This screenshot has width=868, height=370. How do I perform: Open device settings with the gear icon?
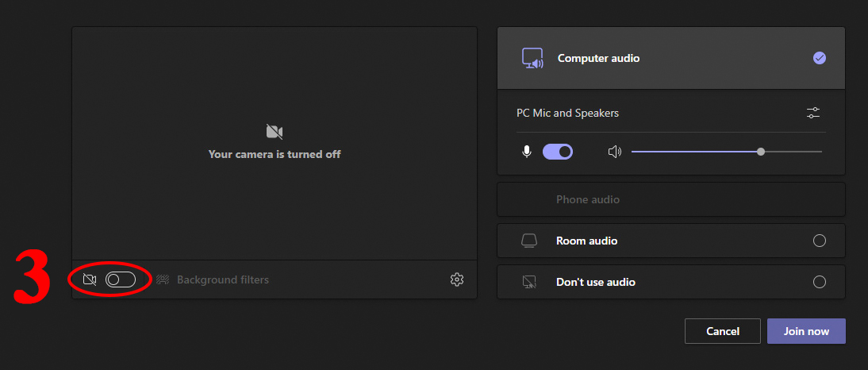click(456, 279)
